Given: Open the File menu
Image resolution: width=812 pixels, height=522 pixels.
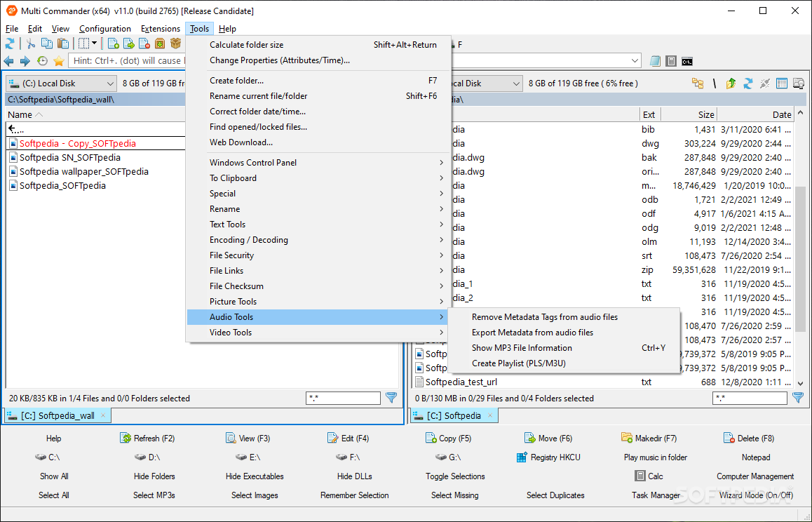Looking at the screenshot, I should (x=12, y=29).
